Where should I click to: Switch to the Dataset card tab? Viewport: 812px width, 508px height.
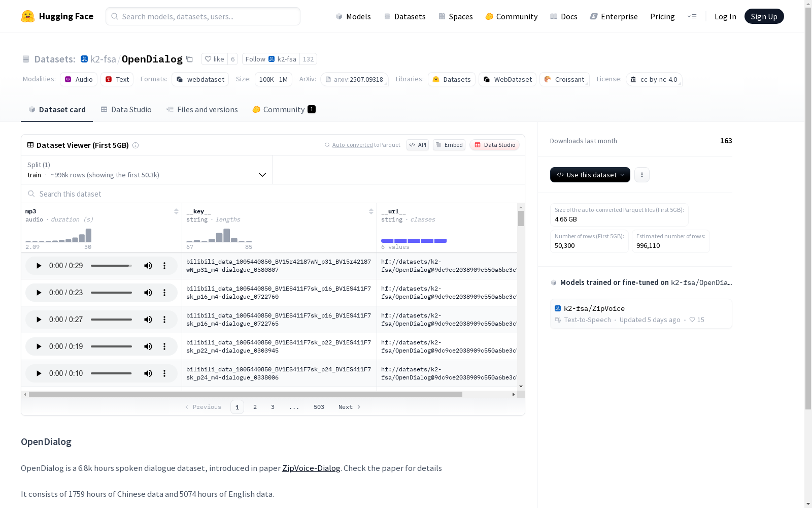[x=57, y=110]
